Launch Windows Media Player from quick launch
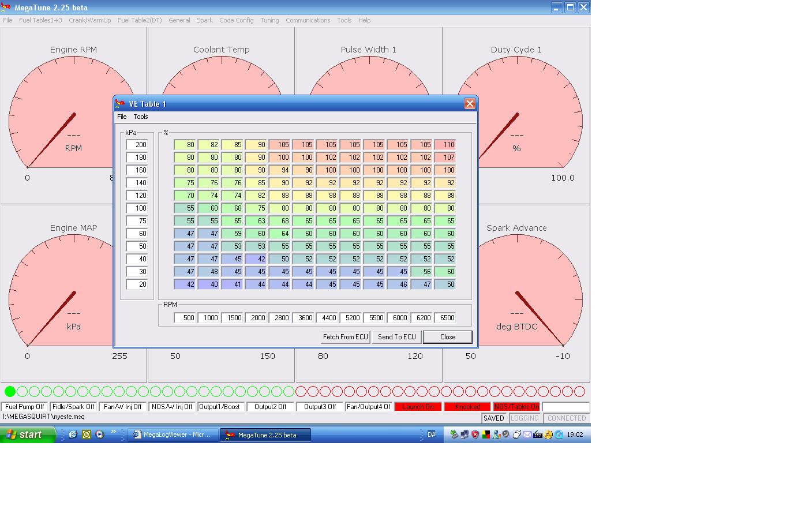Screen dimensions: 798x532 tap(99, 434)
